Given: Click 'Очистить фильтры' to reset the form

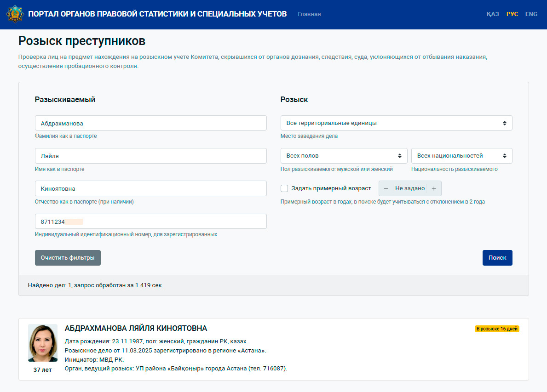Looking at the screenshot, I should pyautogui.click(x=68, y=258).
